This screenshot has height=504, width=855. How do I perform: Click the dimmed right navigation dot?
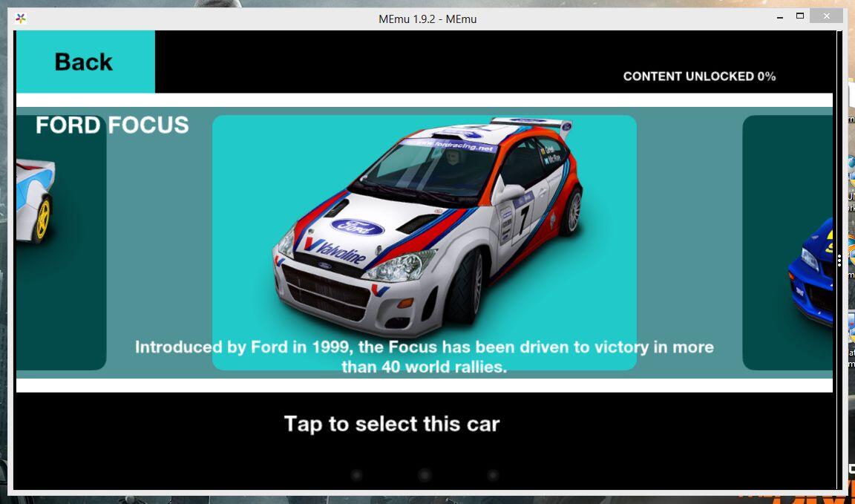[493, 475]
